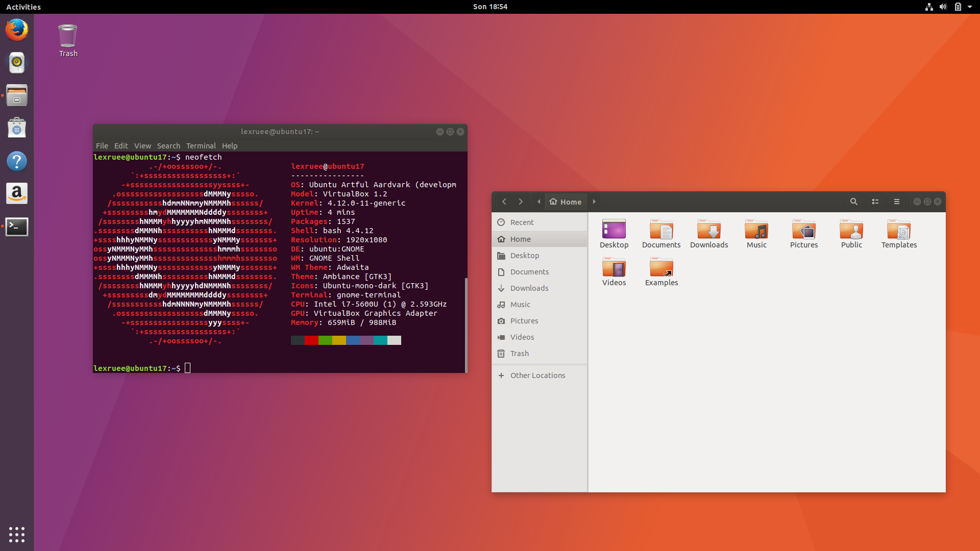Open the Templates folder icon
Viewport: 980px width, 551px height.
pos(899,231)
